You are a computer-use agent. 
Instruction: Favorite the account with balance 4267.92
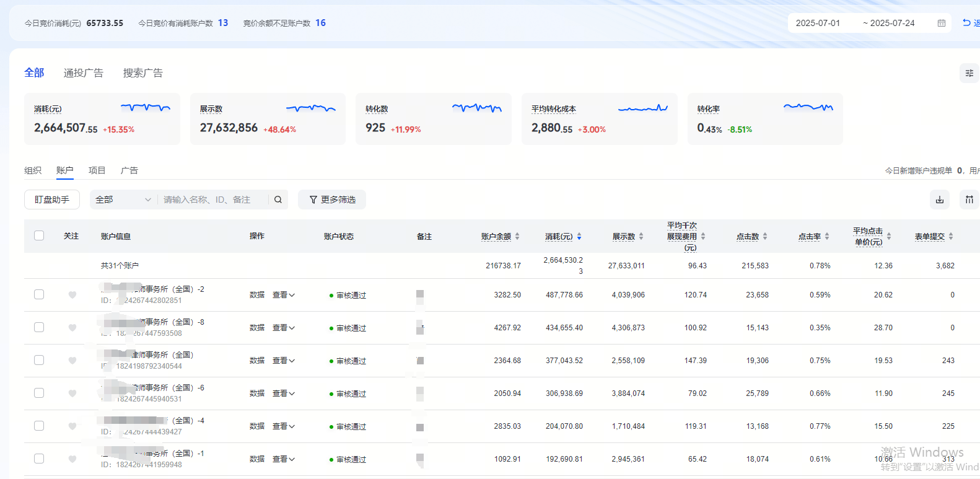pyautogui.click(x=72, y=328)
